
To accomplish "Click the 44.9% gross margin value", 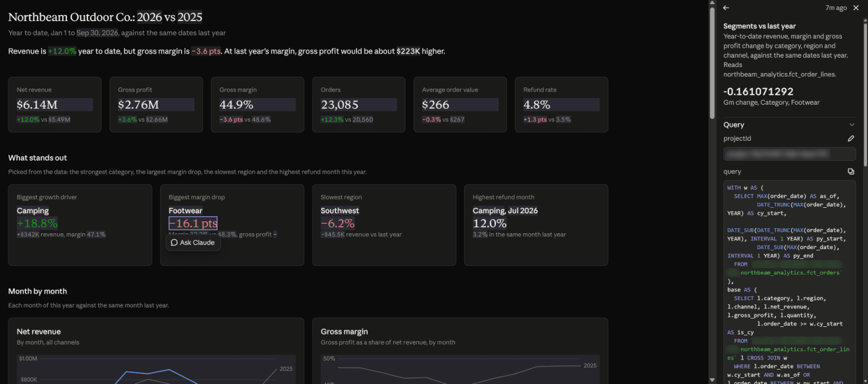I will [x=236, y=105].
